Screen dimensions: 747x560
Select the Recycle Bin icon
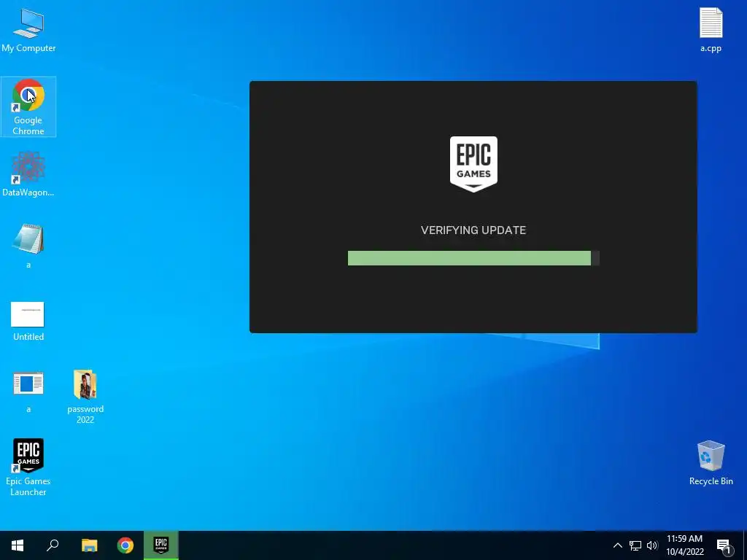click(x=711, y=463)
